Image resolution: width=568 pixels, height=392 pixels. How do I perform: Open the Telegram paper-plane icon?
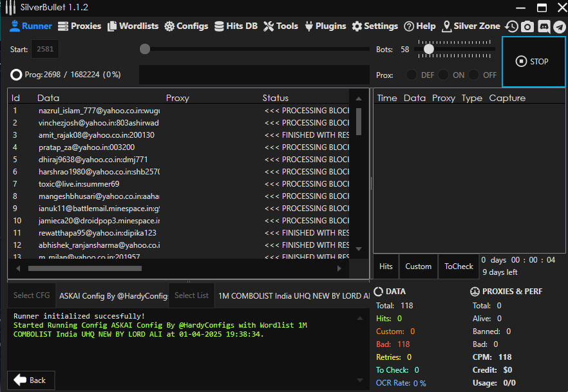(x=559, y=26)
